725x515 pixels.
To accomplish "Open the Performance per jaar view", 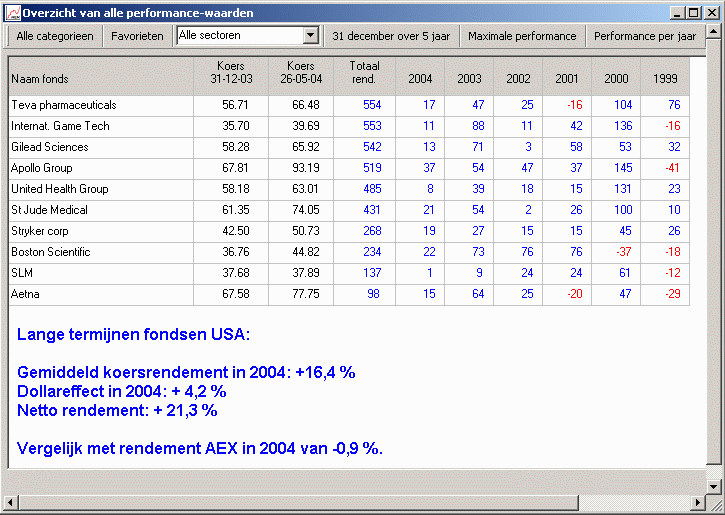I will 644,36.
